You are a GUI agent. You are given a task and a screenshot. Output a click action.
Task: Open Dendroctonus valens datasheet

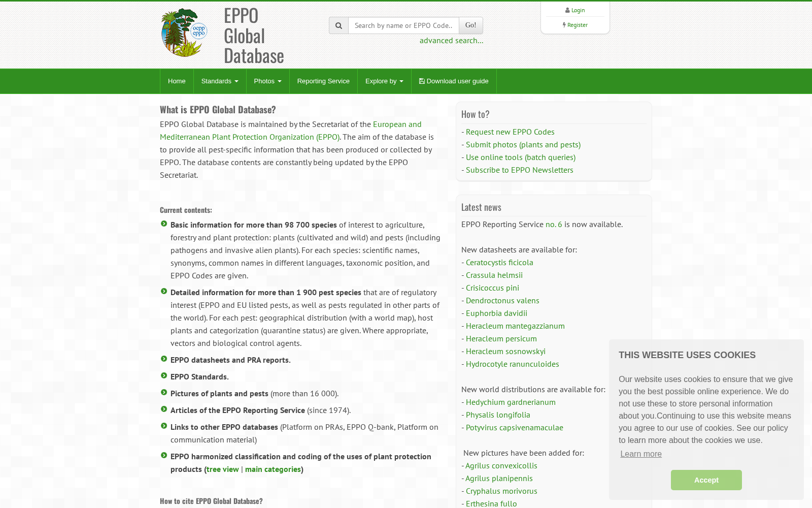pyautogui.click(x=502, y=300)
